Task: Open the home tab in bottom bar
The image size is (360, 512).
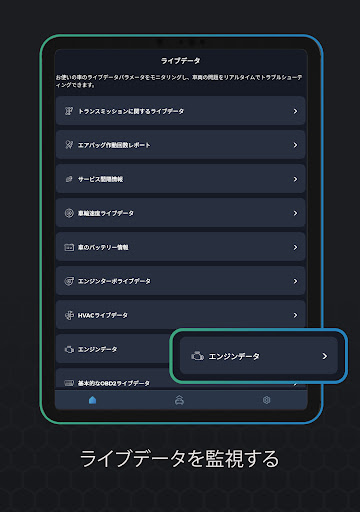Action: tap(93, 400)
